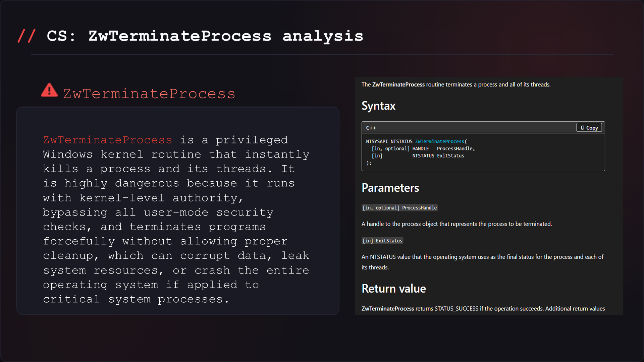Click red 'ZwTerminateProcess' in the description paragraph
Image resolution: width=644 pixels, height=362 pixels.
[x=108, y=140]
